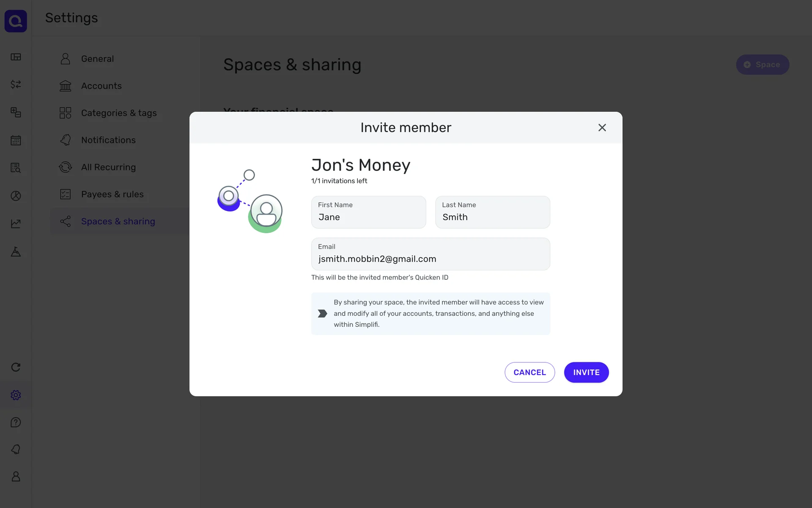The height and width of the screenshot is (508, 812).
Task: Open the transactions icon in sidebar
Action: (16, 84)
